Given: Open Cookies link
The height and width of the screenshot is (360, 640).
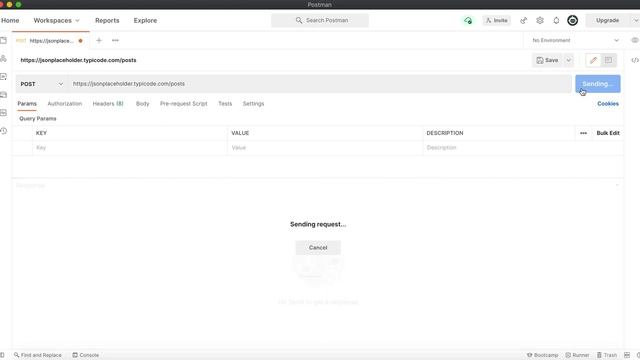Looking at the screenshot, I should click(608, 104).
